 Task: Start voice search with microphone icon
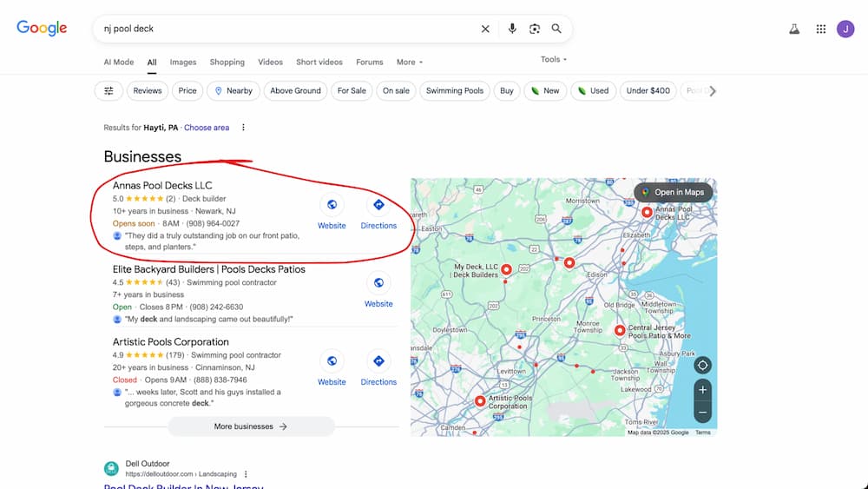(x=512, y=29)
